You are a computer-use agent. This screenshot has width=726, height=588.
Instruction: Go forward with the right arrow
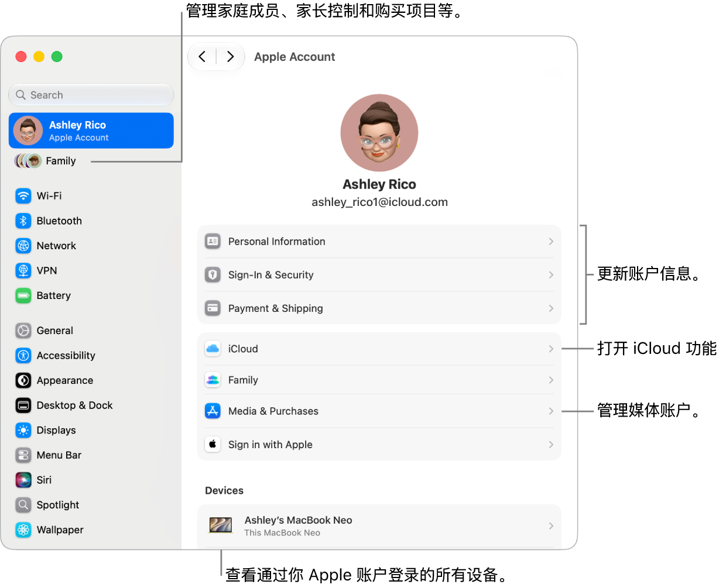230,57
